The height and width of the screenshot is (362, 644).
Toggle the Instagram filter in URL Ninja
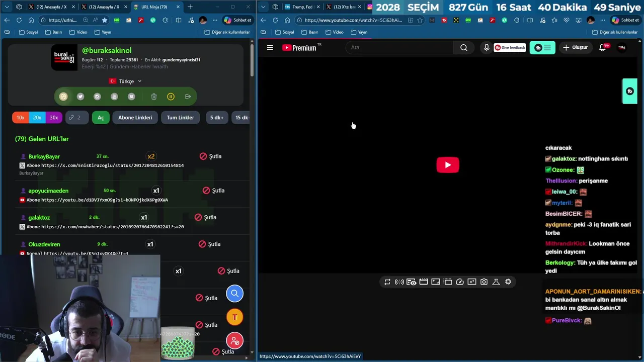(97, 97)
